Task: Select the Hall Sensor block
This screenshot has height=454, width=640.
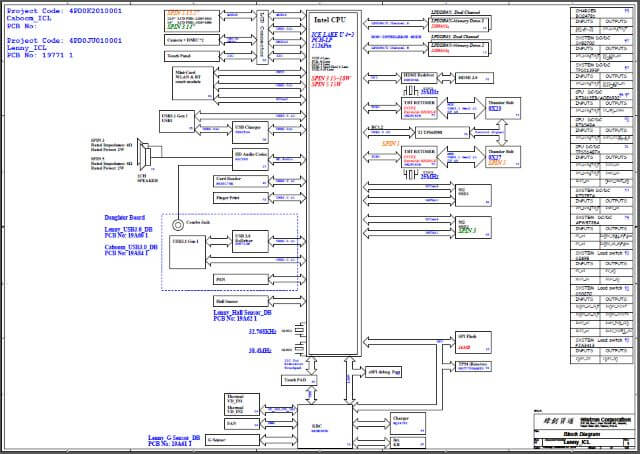Action: 239,299
